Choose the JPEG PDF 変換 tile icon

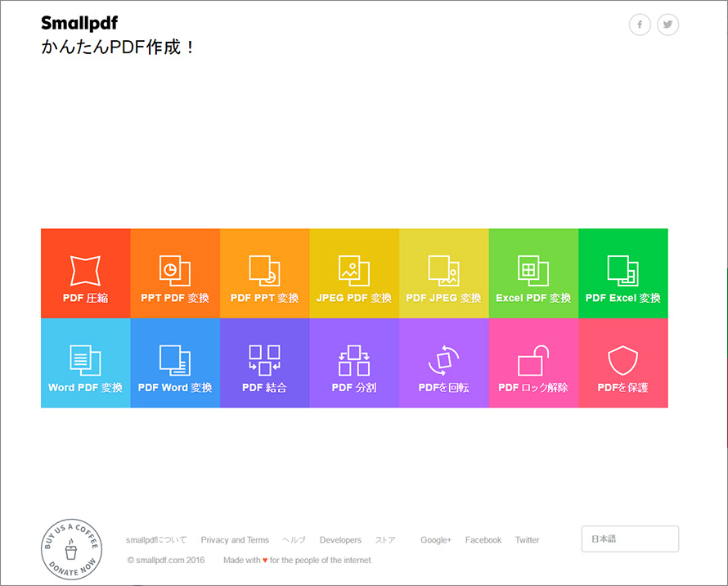click(x=354, y=270)
